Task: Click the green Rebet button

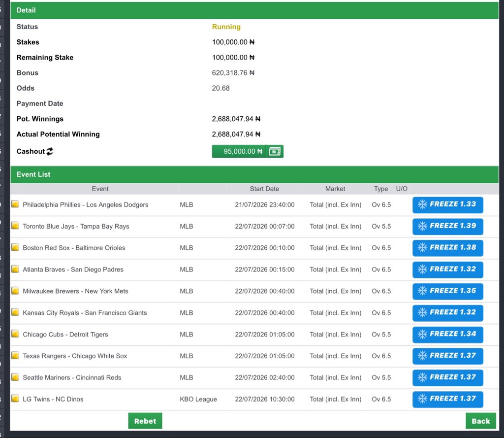Action: point(145,421)
